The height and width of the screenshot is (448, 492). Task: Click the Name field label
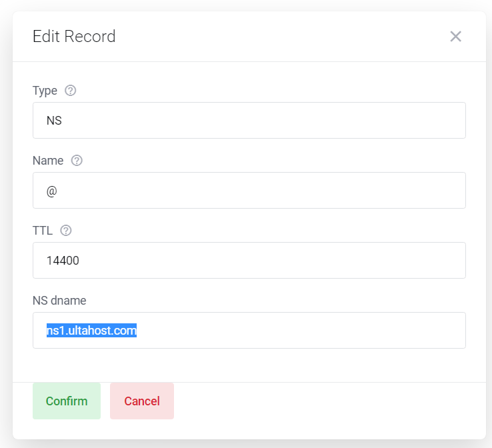(x=48, y=161)
